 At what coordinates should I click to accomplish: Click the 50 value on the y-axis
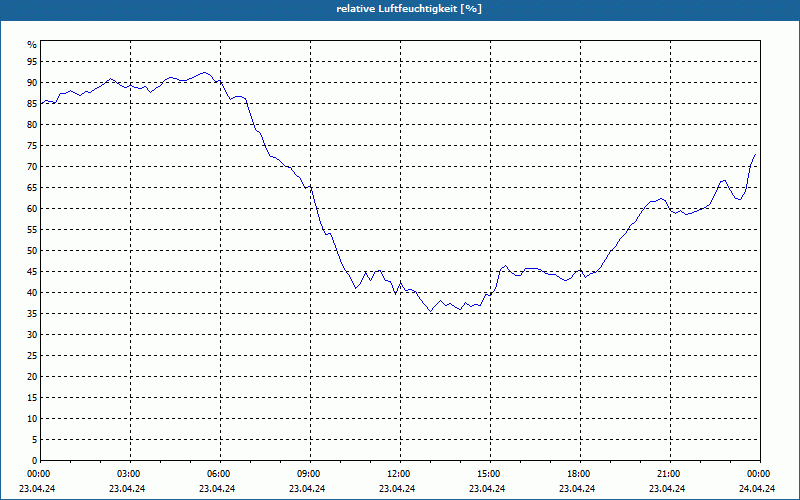click(32, 251)
